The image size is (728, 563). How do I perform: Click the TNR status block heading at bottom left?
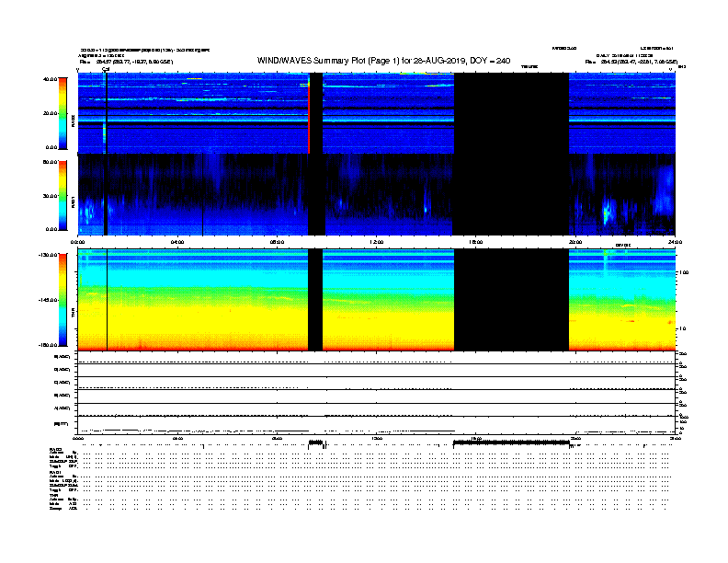tap(53, 496)
